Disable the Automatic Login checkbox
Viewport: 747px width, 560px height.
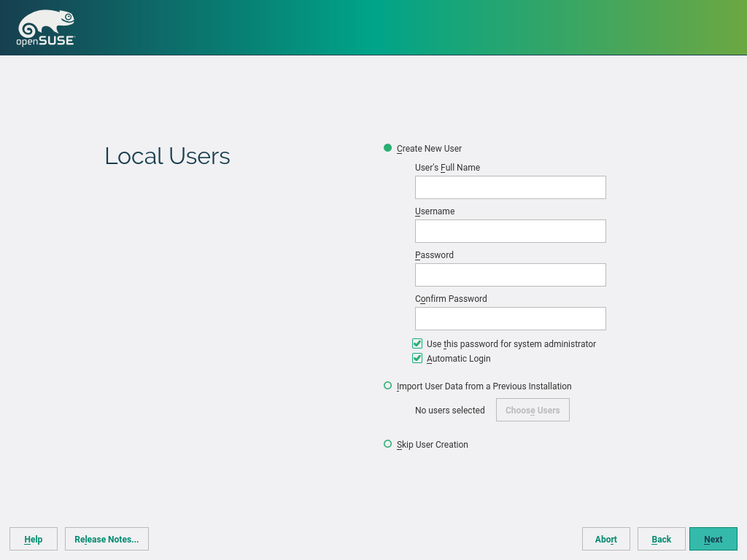(417, 358)
